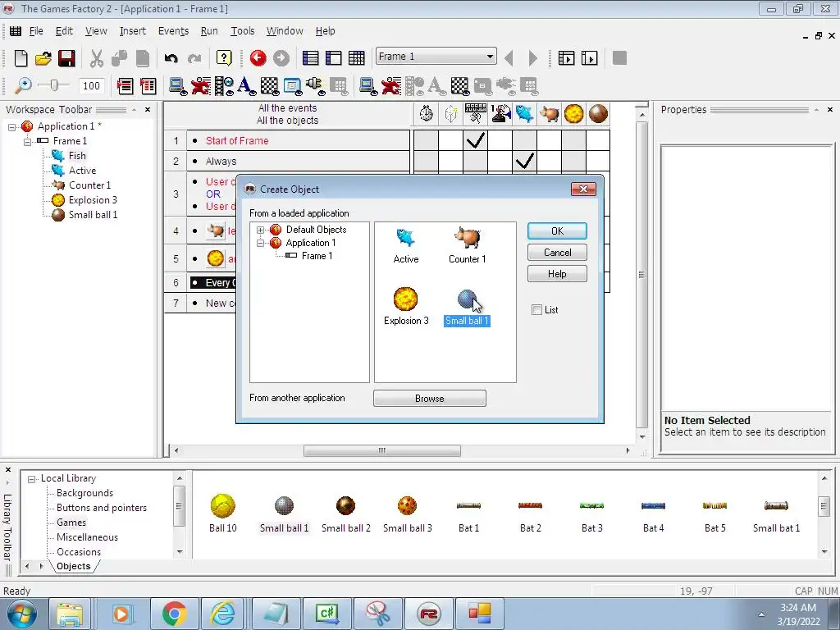Click Cancel in Create Object dialog
840x630 pixels.
tap(557, 253)
